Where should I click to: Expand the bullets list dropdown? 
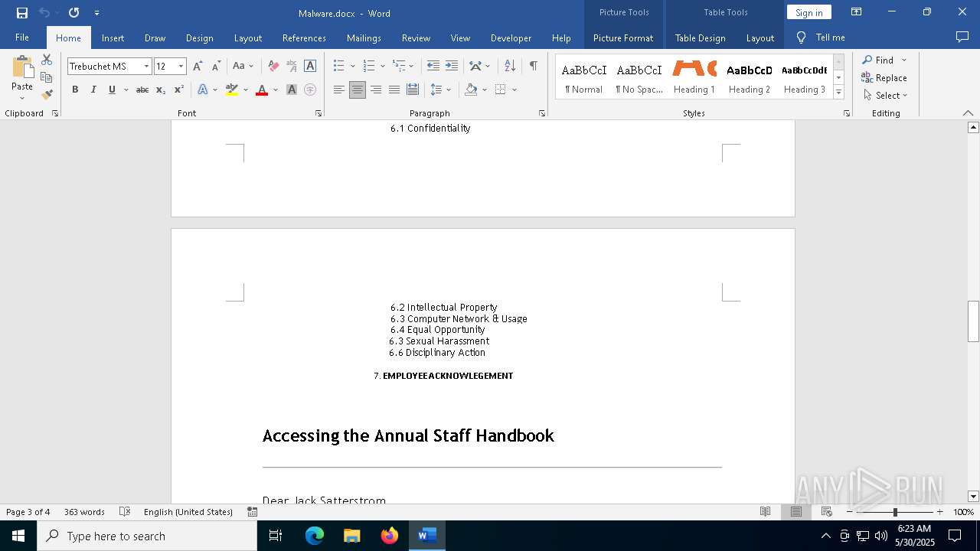pos(353,67)
